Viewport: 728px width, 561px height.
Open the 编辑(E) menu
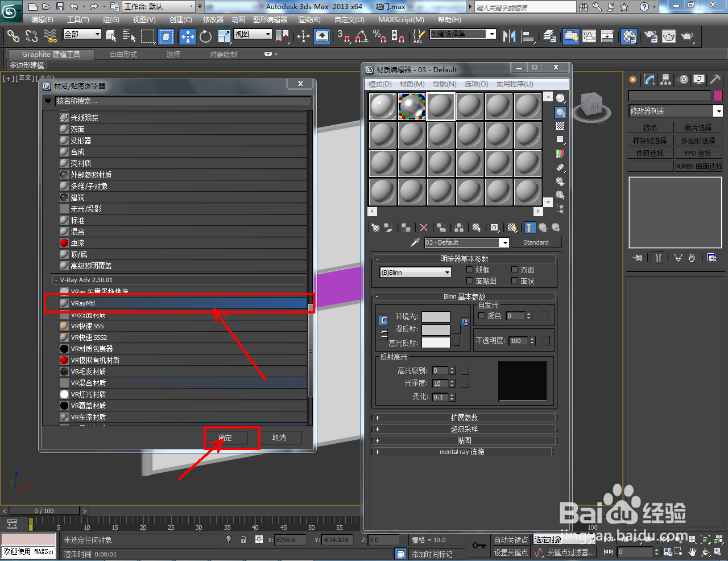click(x=43, y=19)
